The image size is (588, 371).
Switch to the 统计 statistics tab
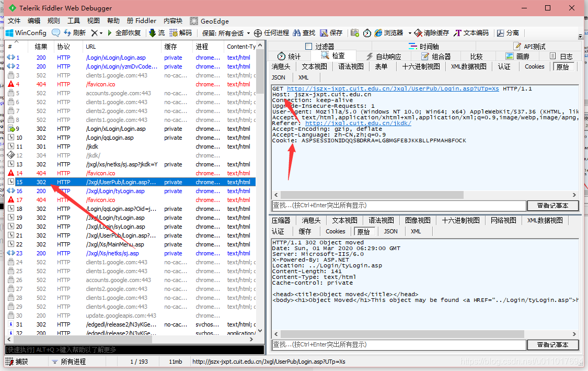(x=289, y=57)
